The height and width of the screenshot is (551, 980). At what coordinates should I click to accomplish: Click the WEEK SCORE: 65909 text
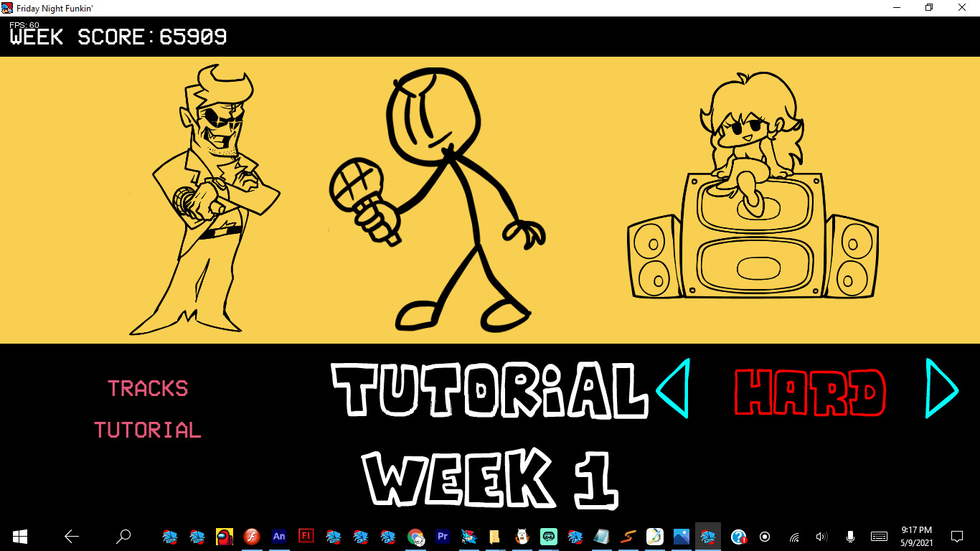[118, 37]
